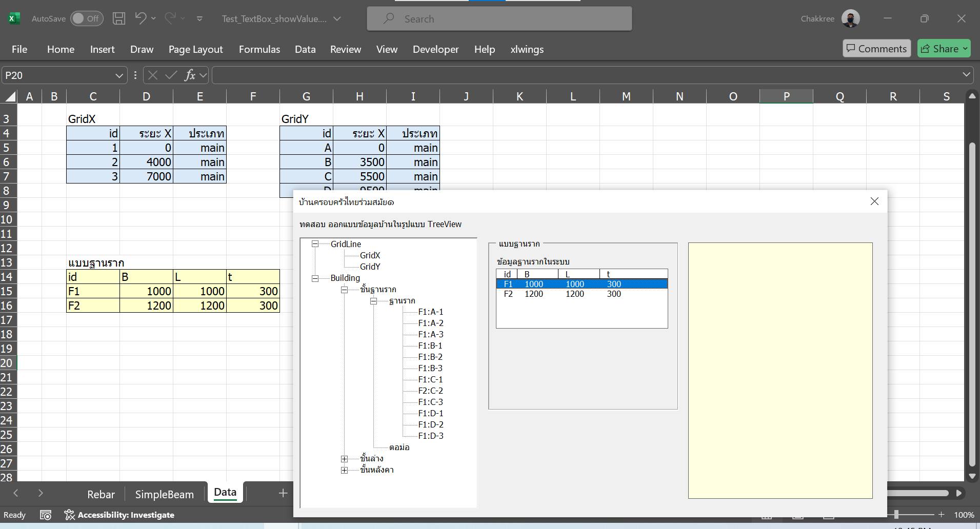Click the Save icon in title bar
The height and width of the screenshot is (529, 980).
pos(119,19)
